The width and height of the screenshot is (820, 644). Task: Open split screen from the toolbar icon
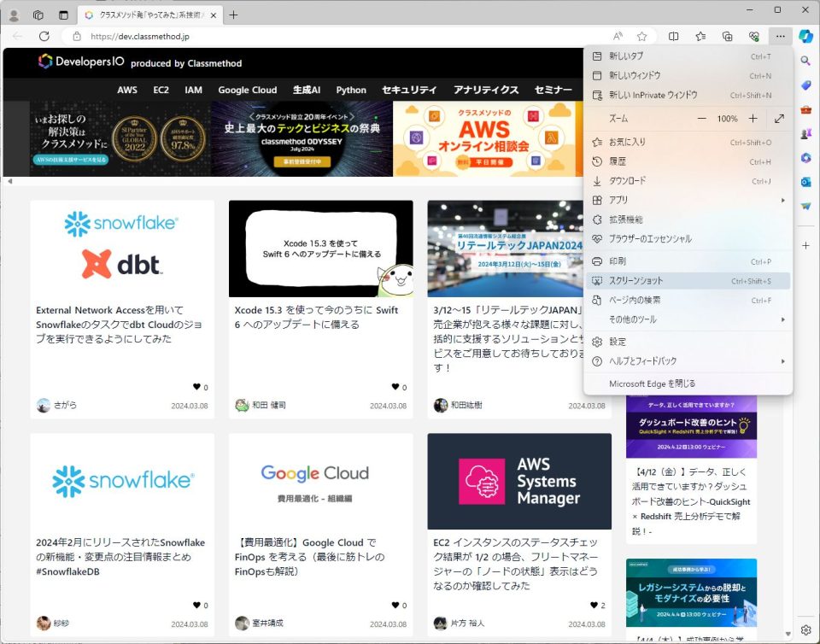[x=674, y=37]
